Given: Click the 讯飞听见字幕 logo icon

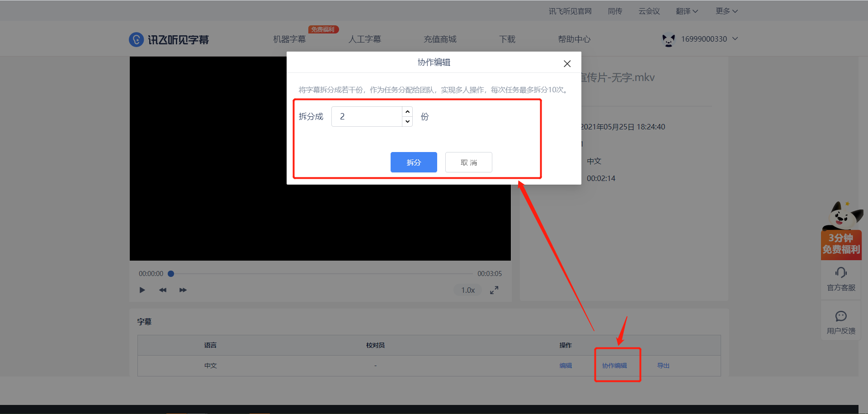Looking at the screenshot, I should click(136, 40).
